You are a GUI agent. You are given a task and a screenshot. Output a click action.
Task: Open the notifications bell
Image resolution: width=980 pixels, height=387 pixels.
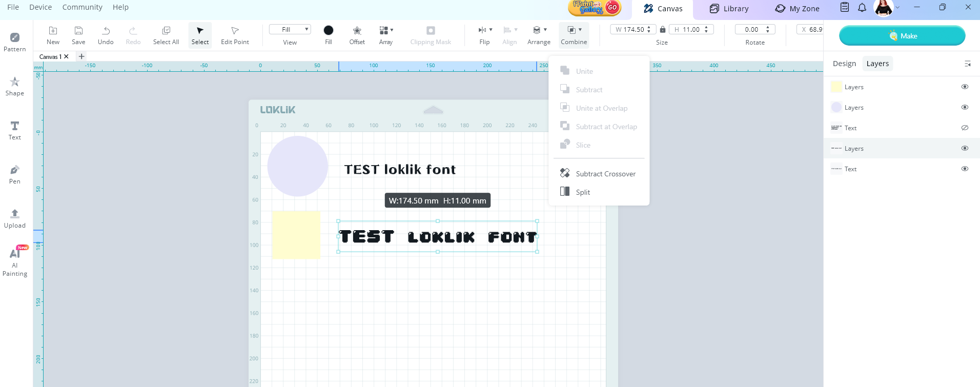click(x=862, y=8)
